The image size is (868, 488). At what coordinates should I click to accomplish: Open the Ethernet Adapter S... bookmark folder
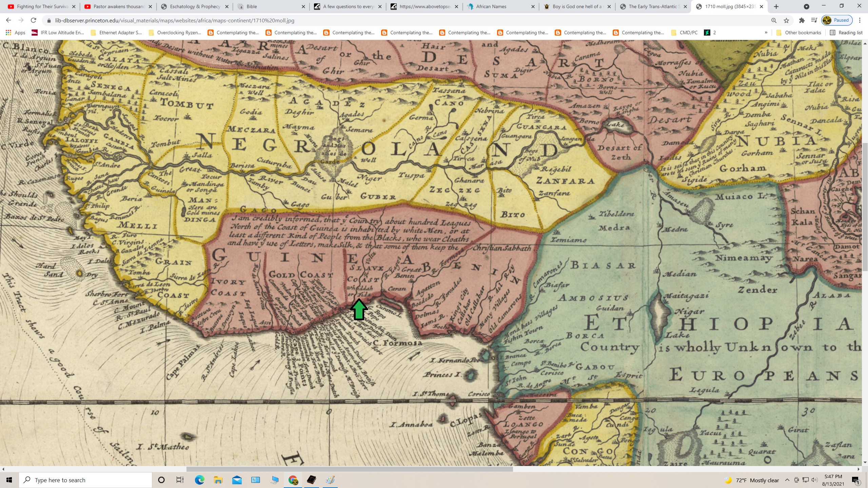[x=116, y=33]
